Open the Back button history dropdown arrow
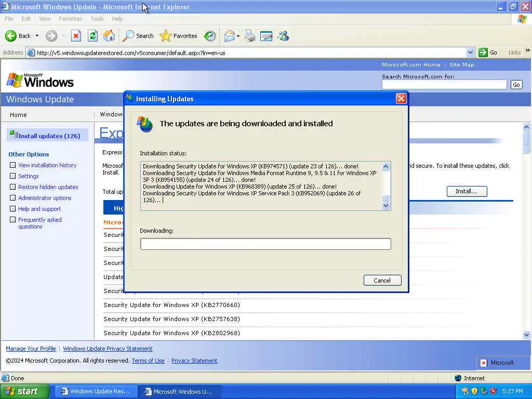The image size is (532, 399). pos(37,36)
